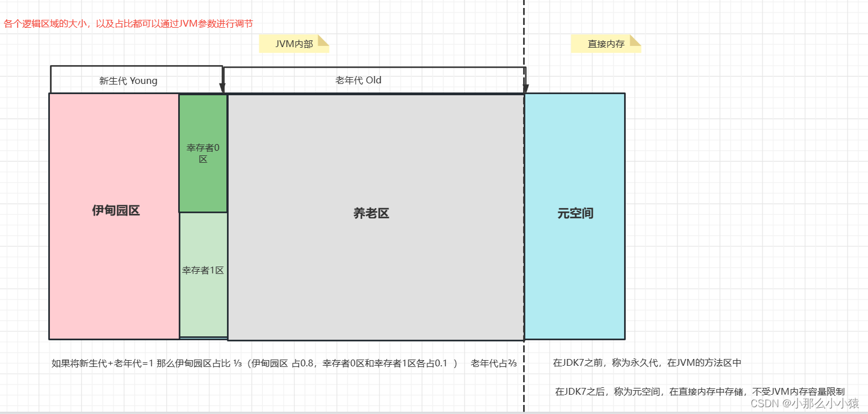Select the gray 养老区 block
Viewport: 868px width, 414px height.
[x=376, y=217]
